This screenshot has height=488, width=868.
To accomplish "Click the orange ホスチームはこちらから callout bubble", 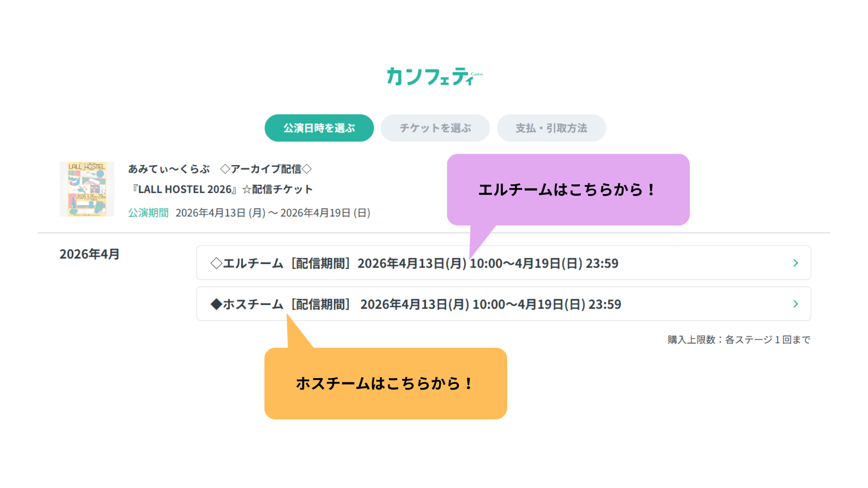I will [x=385, y=383].
